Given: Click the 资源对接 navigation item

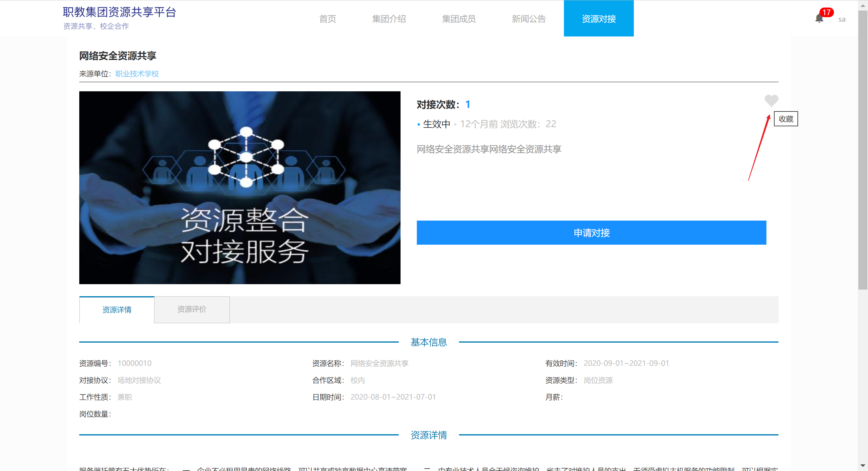Looking at the screenshot, I should 599,19.
